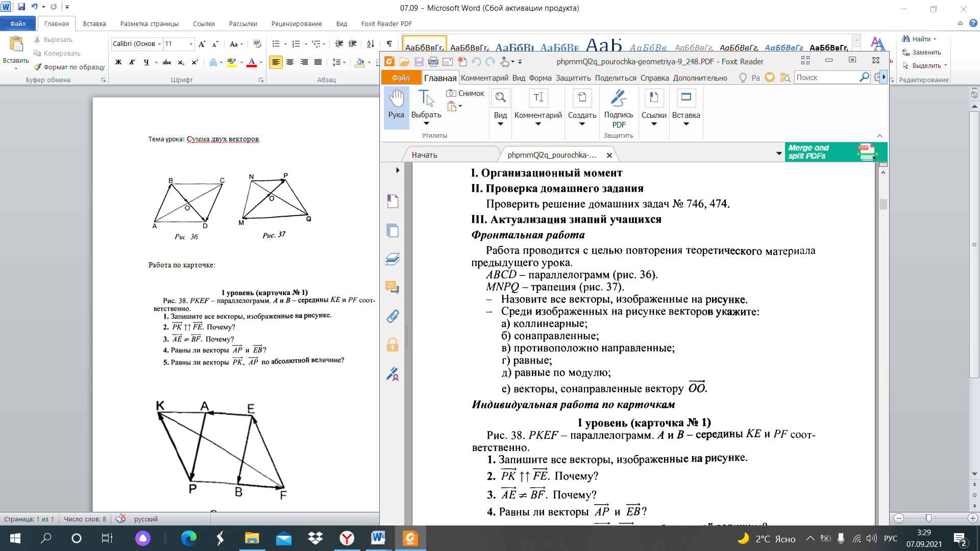980x551 pixels.
Task: Open Yandex Browser from the taskbar
Action: pyautogui.click(x=347, y=538)
